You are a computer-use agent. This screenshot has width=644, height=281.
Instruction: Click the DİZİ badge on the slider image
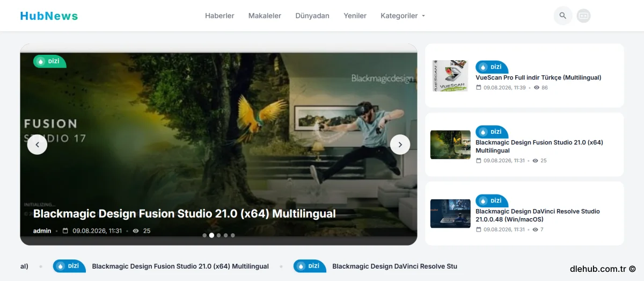49,61
